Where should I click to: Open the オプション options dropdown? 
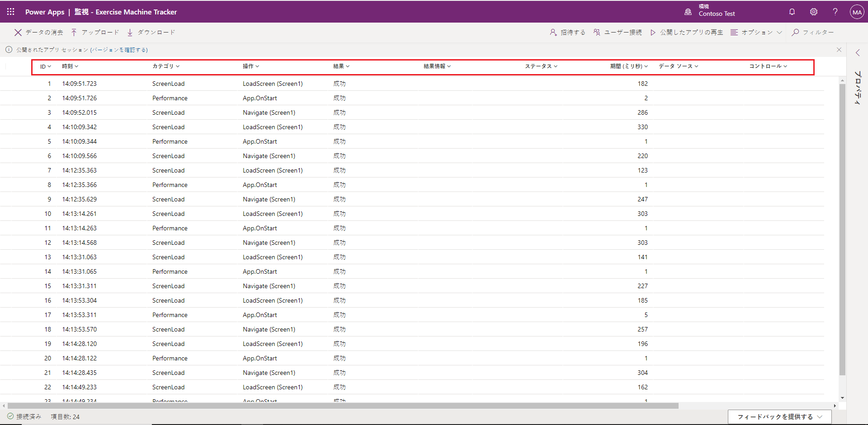756,33
